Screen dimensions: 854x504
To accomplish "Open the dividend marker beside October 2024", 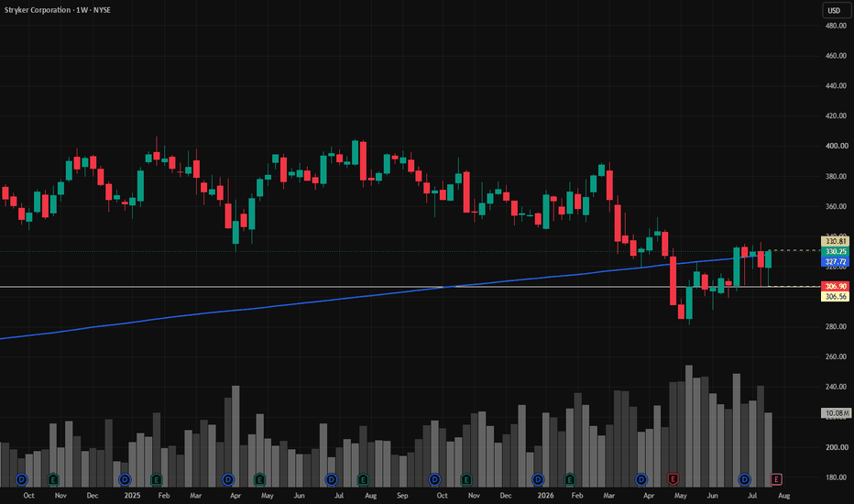I will (x=21, y=479).
